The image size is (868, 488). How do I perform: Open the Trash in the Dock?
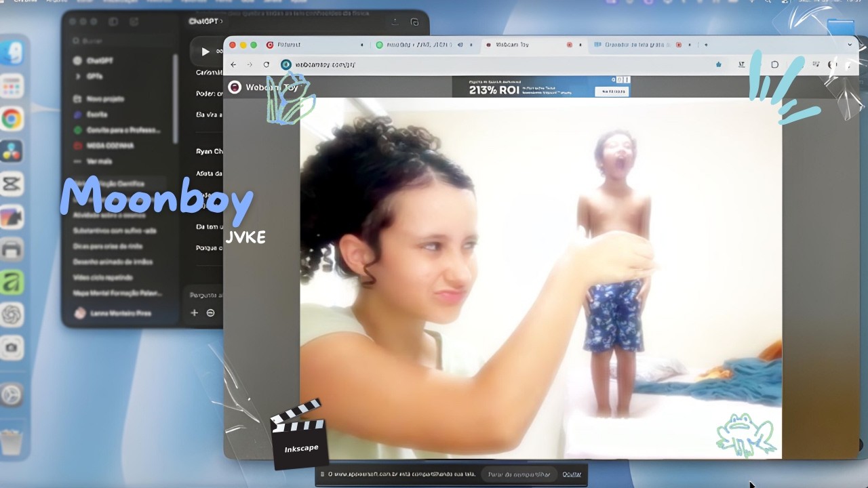pyautogui.click(x=12, y=443)
